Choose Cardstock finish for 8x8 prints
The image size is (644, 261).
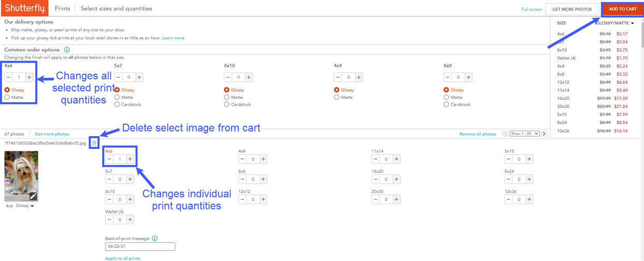pos(447,105)
